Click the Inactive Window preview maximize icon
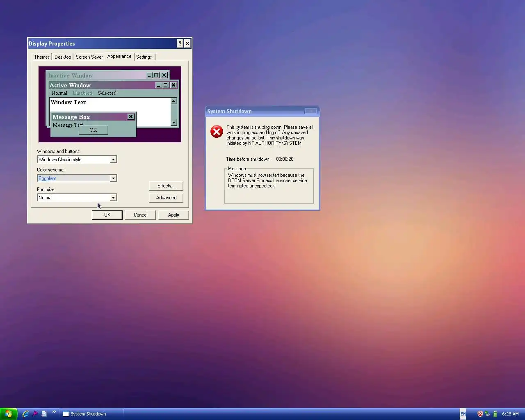This screenshot has height=420, width=525. 156,75
